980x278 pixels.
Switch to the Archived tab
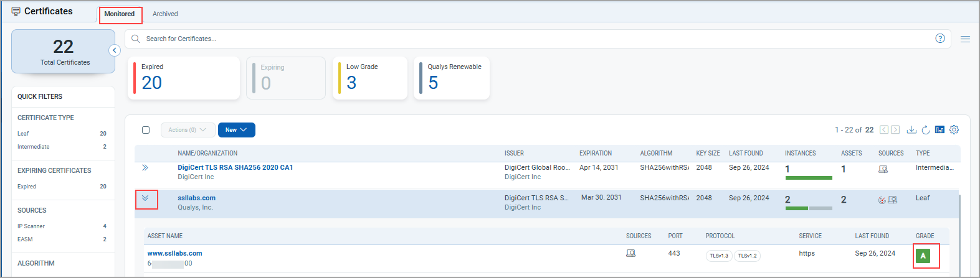(165, 14)
